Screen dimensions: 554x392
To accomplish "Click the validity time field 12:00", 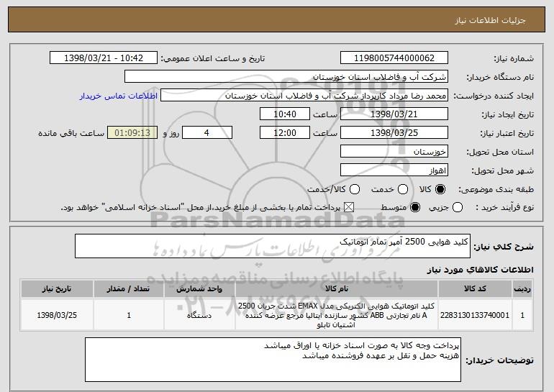I will click(x=285, y=133).
